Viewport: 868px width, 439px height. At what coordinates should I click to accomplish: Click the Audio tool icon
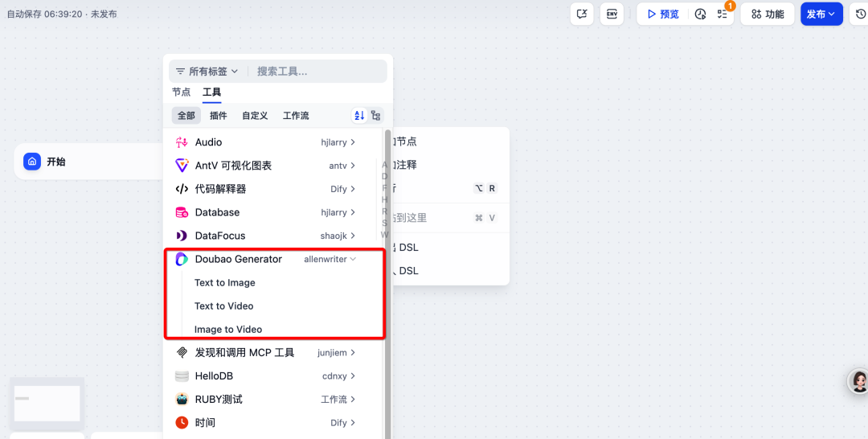pos(182,142)
